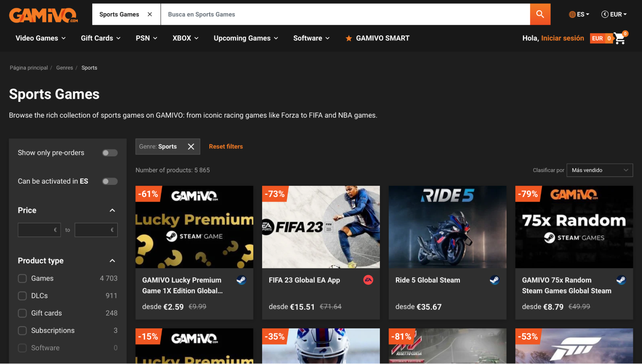The width and height of the screenshot is (642, 364).
Task: Click the euro currency icon
Action: [605, 14]
